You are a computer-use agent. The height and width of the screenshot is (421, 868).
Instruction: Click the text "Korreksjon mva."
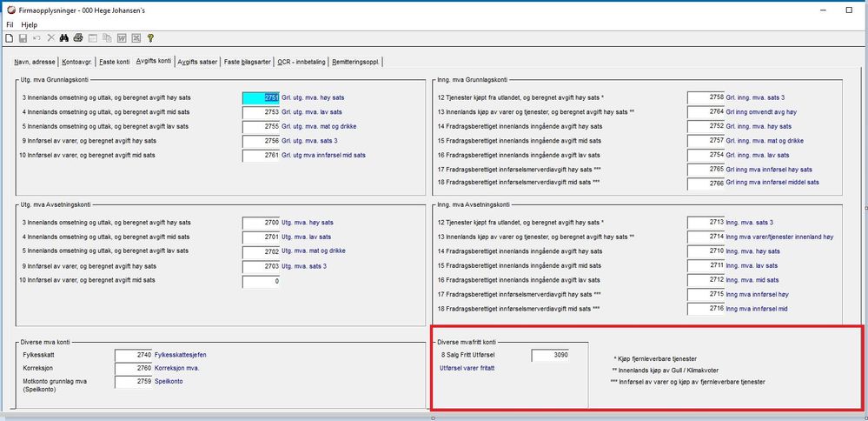pyautogui.click(x=177, y=369)
